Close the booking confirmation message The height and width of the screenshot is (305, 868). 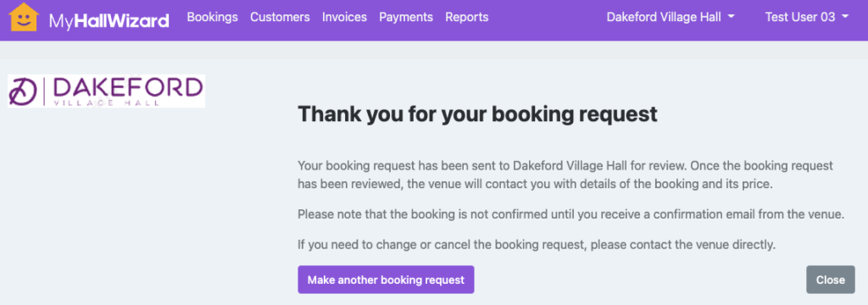[x=831, y=280]
